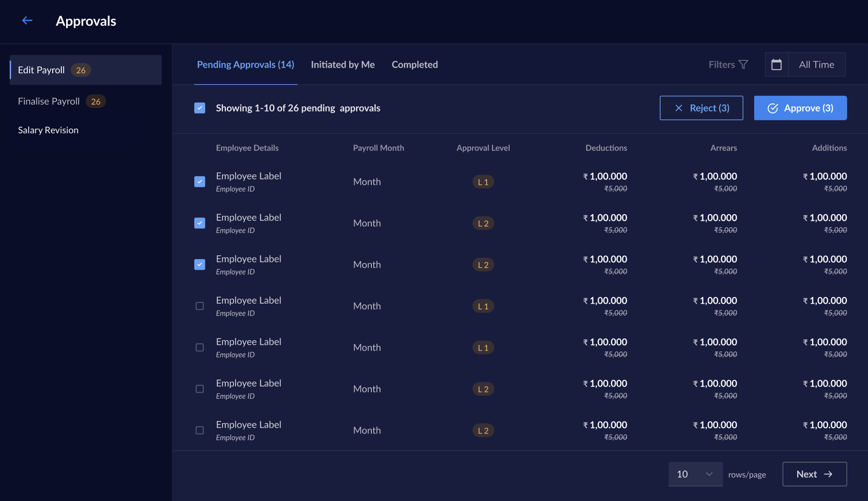Click the Employee Details column header
This screenshot has width=868, height=501.
tap(247, 148)
